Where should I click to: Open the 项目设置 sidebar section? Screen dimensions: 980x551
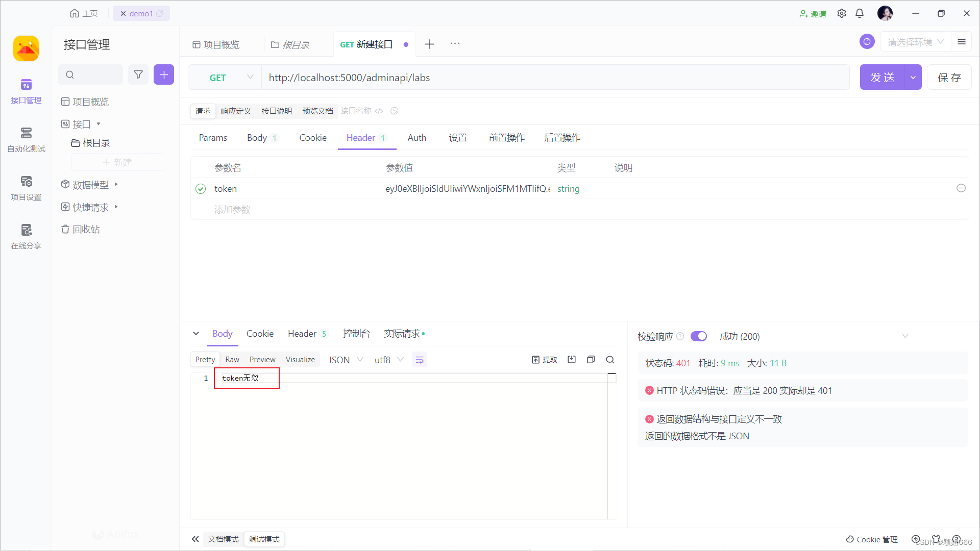point(26,188)
